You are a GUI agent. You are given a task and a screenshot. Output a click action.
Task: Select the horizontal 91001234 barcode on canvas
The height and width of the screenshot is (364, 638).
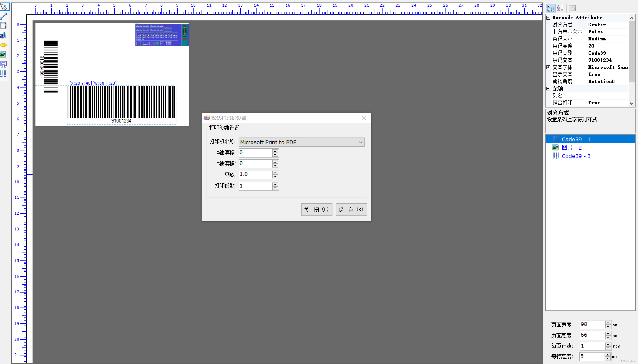pos(121,105)
